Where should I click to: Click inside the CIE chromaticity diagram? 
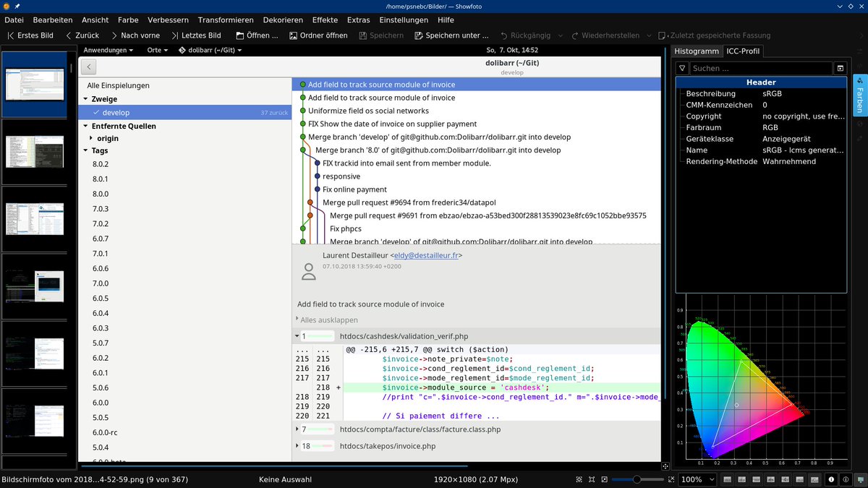(x=759, y=380)
